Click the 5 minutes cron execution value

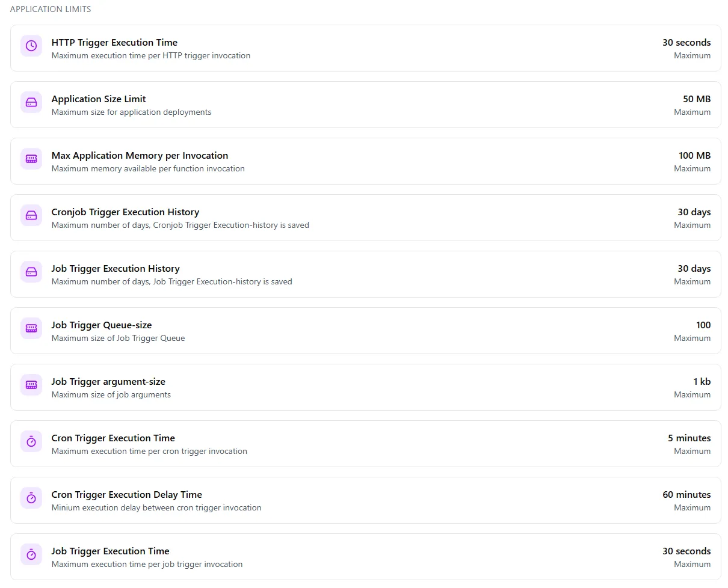[x=689, y=438]
